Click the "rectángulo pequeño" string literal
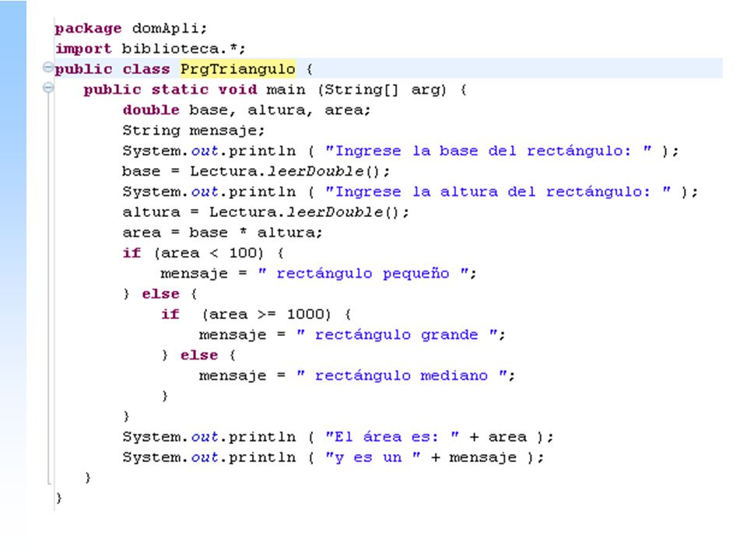747x560 pixels. tap(363, 273)
